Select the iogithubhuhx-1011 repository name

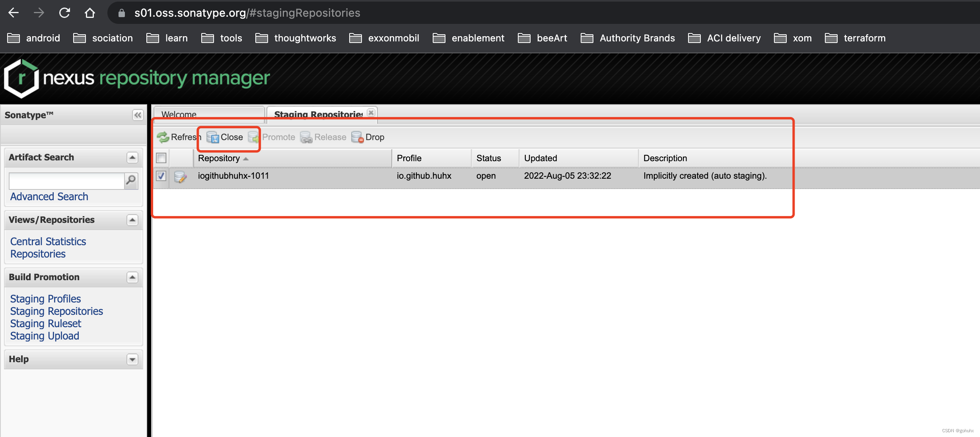pos(233,176)
